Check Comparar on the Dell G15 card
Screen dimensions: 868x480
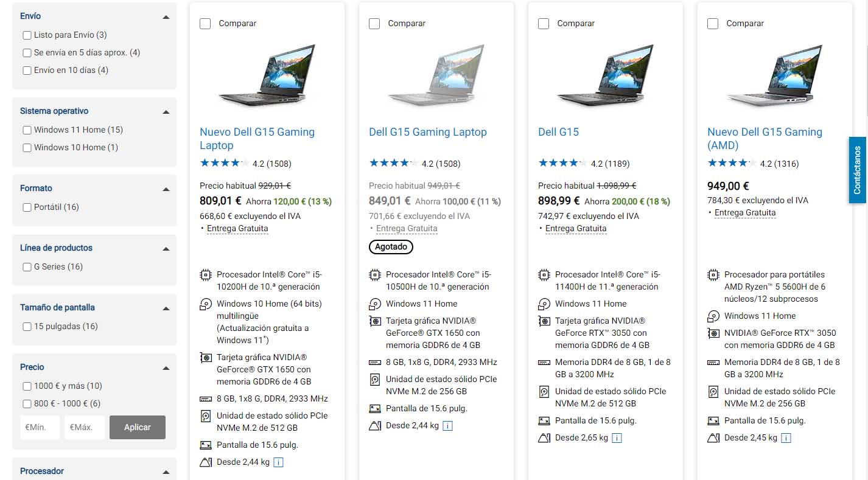pyautogui.click(x=544, y=23)
